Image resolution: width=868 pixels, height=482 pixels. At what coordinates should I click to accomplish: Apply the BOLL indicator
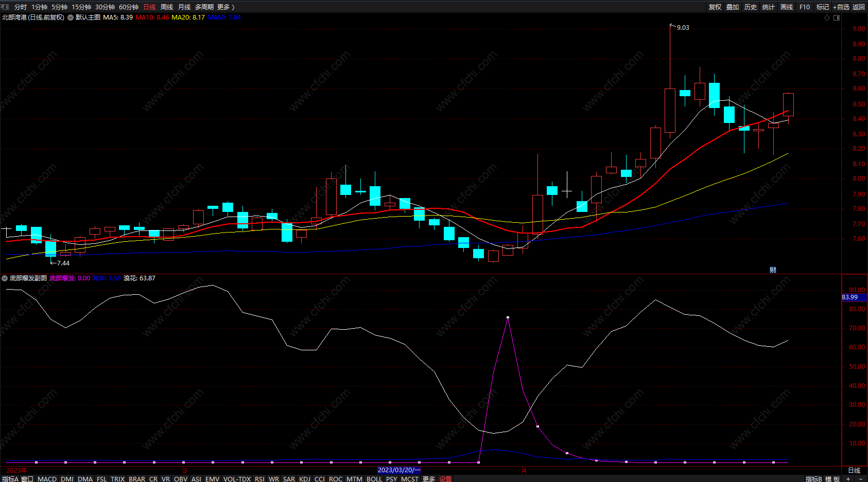coord(374,479)
